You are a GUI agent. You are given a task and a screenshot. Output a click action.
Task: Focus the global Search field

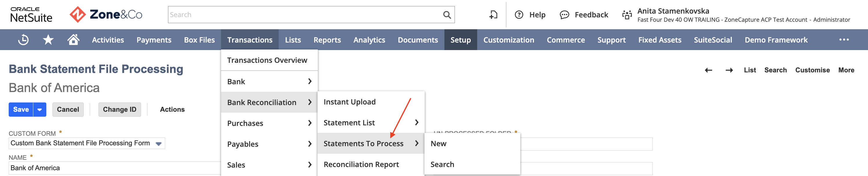[x=305, y=15]
